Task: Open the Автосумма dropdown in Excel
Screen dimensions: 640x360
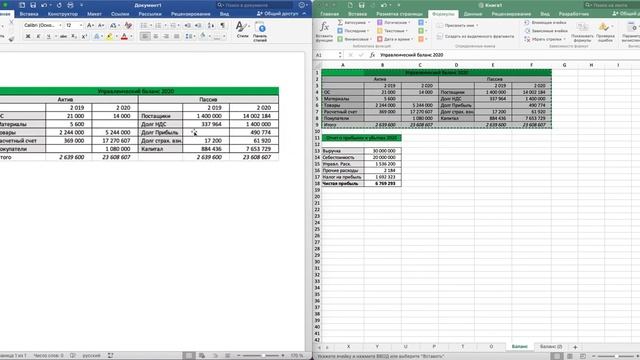Action: pos(354,22)
